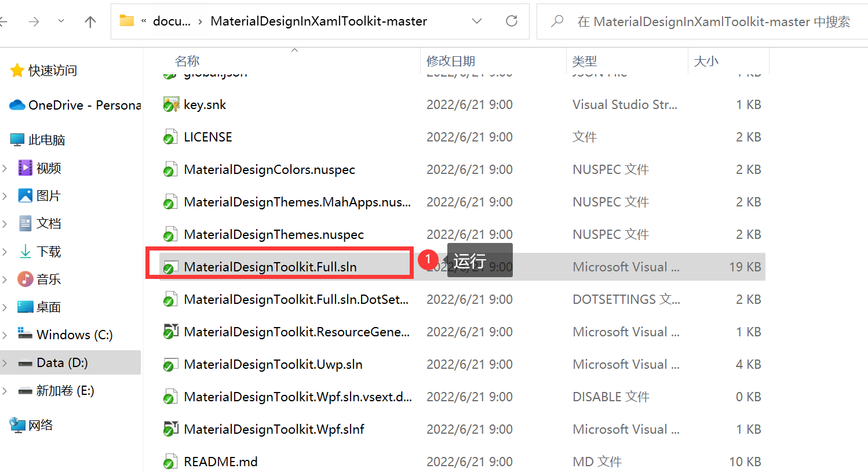Click the MaterialDesignToolkit.Wpf.slnf file icon
868x472 pixels.
click(170, 429)
